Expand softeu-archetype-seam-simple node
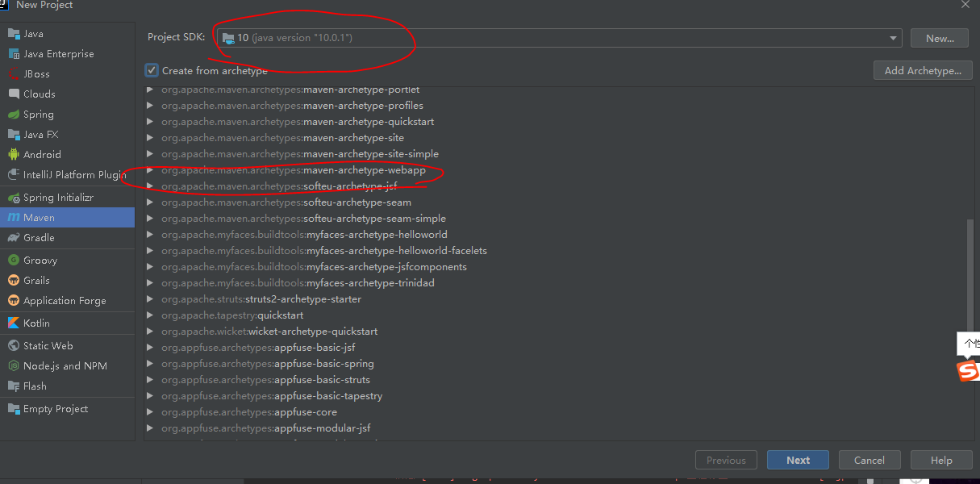This screenshot has width=980, height=484. (x=150, y=219)
